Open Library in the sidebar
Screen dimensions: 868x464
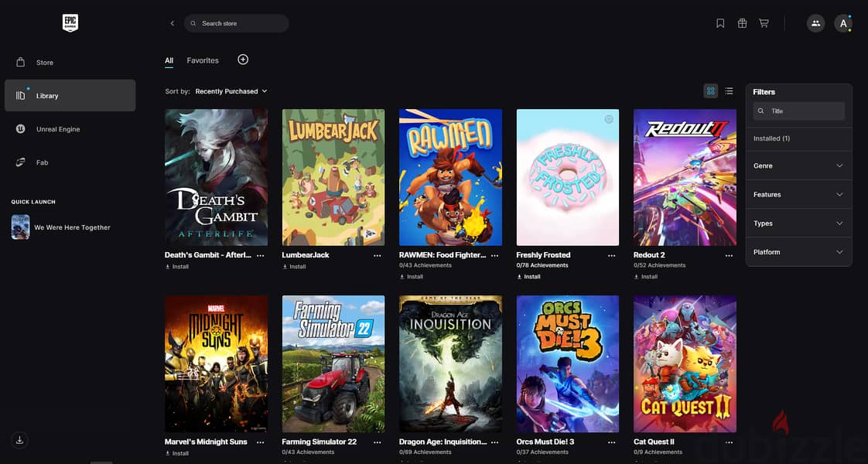pos(70,96)
